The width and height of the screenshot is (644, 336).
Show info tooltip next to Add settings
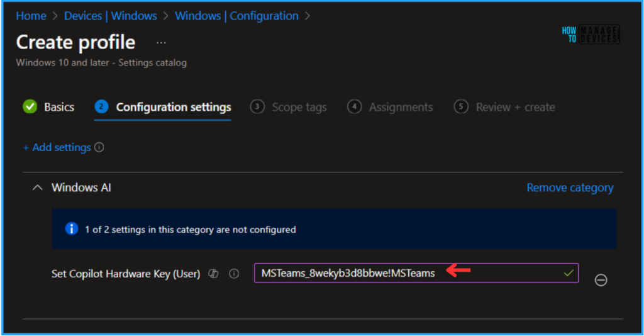(x=99, y=147)
